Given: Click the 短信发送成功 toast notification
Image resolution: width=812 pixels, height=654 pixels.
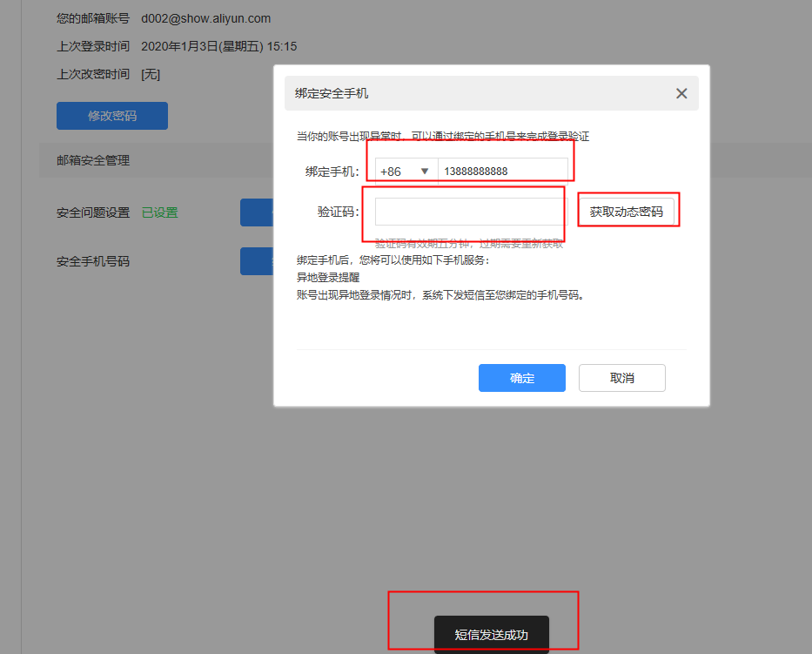Looking at the screenshot, I should coord(491,634).
